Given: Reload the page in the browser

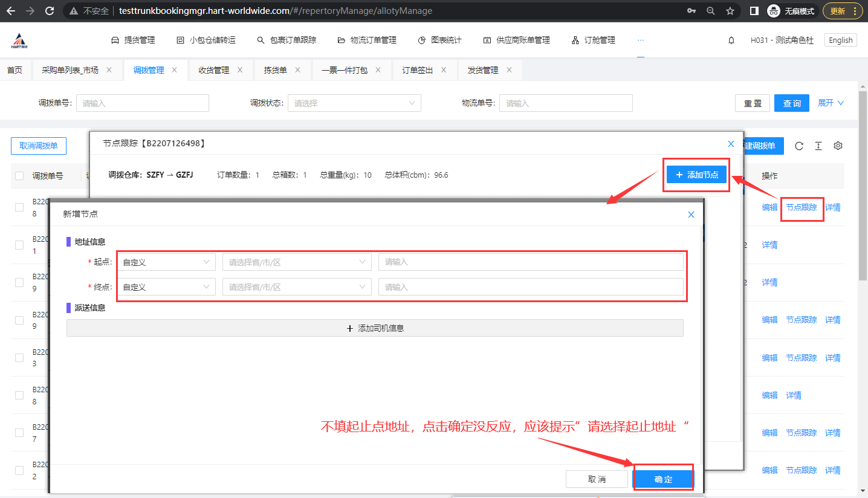Looking at the screenshot, I should click(50, 11).
